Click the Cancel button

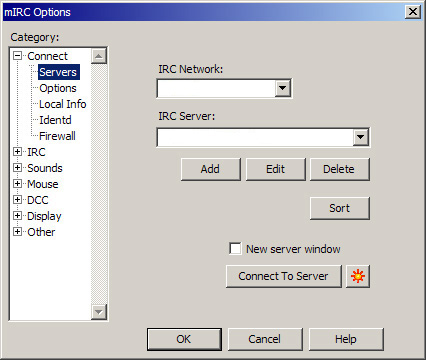tap(265, 339)
